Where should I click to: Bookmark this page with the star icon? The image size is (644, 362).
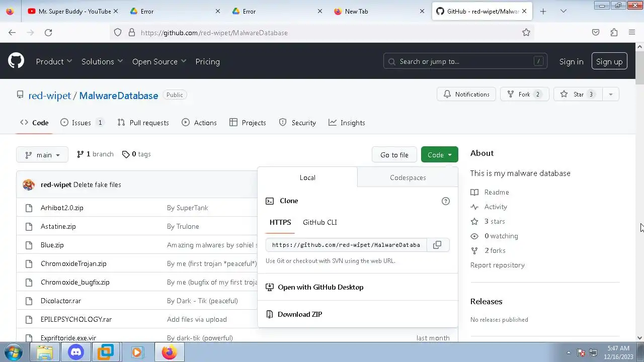(526, 33)
